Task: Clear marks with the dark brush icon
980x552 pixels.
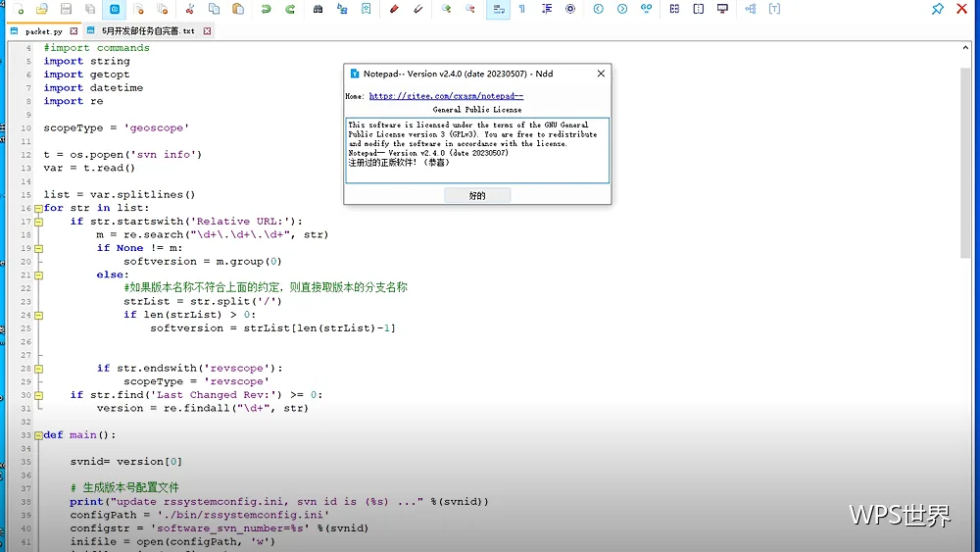Action: [x=417, y=9]
